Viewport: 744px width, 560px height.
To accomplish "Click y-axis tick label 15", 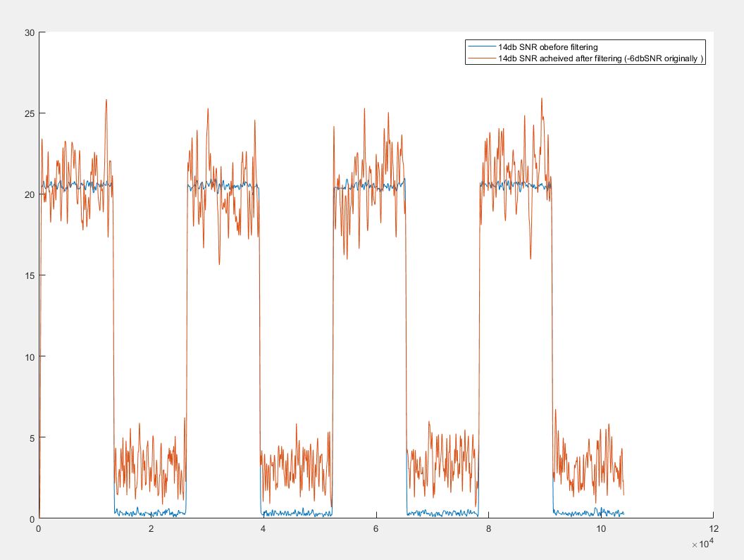I will pyautogui.click(x=30, y=275).
